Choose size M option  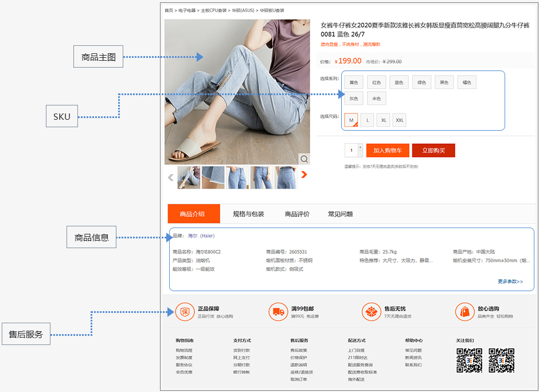coord(351,120)
